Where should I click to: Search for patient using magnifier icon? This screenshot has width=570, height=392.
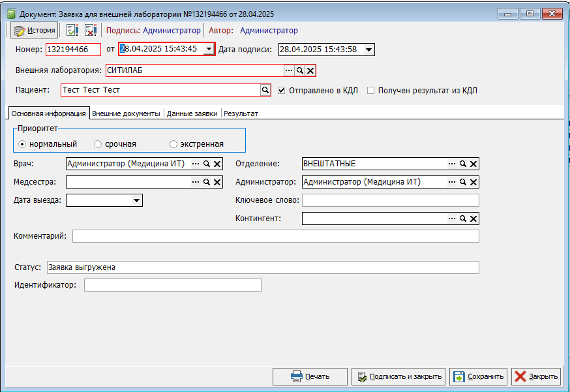(x=265, y=90)
